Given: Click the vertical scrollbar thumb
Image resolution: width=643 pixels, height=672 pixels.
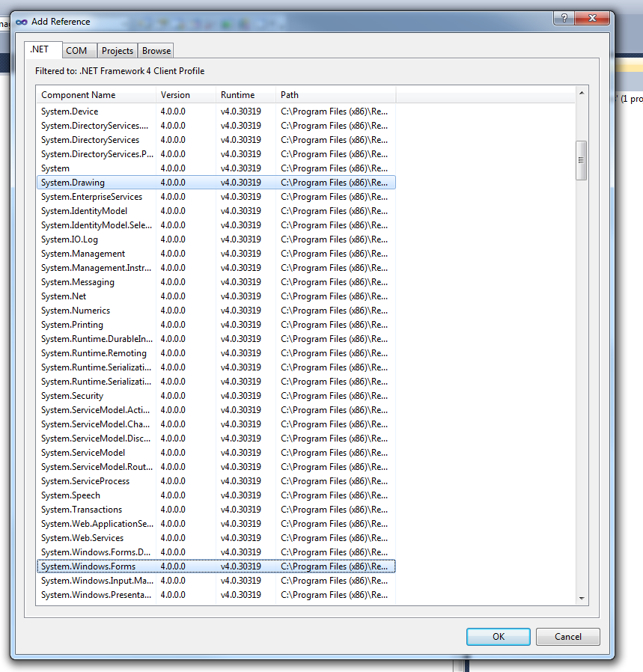Looking at the screenshot, I should [x=582, y=160].
